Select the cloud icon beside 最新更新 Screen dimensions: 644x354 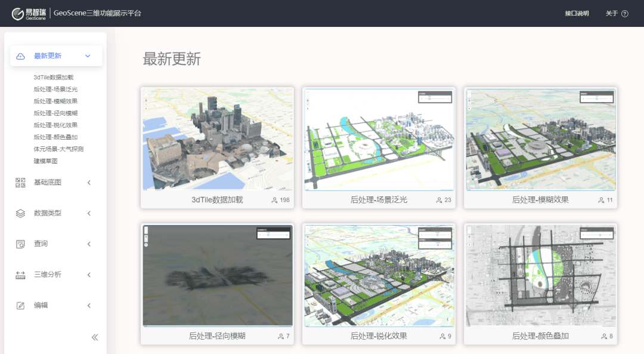[20, 56]
